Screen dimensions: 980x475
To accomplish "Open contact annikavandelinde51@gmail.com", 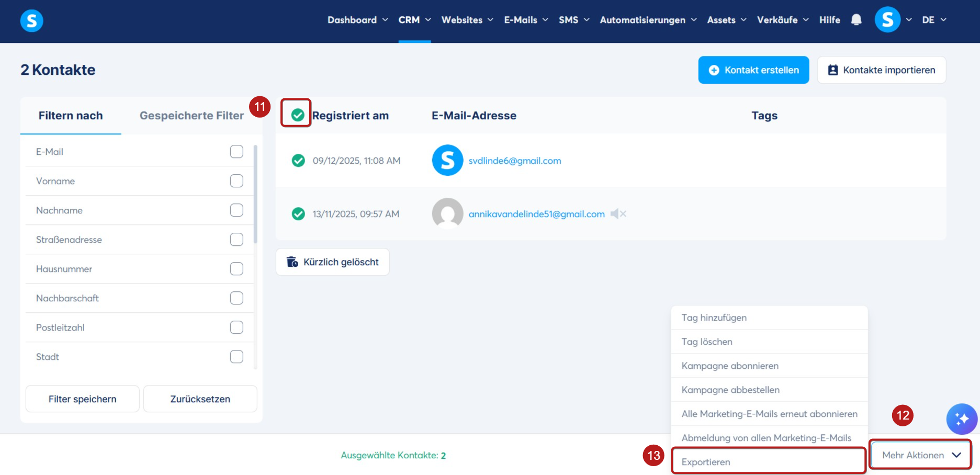I will pyautogui.click(x=536, y=214).
